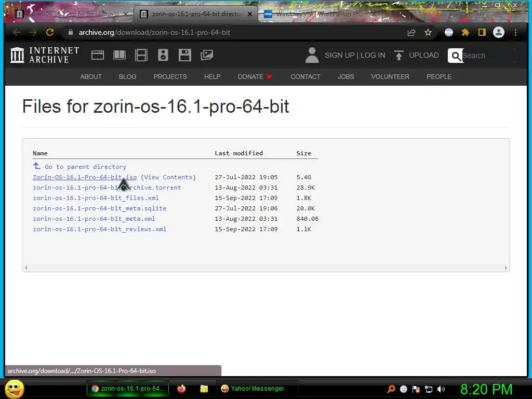Click the volume speaker tray icon
This screenshot has height=399, width=532.
[441, 389]
